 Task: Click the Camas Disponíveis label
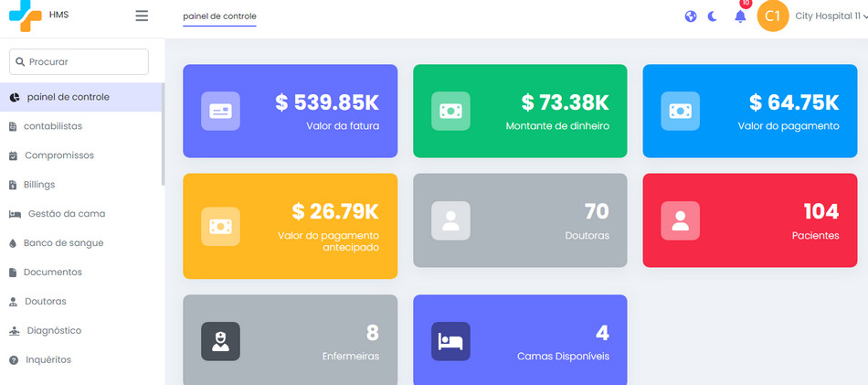click(563, 357)
